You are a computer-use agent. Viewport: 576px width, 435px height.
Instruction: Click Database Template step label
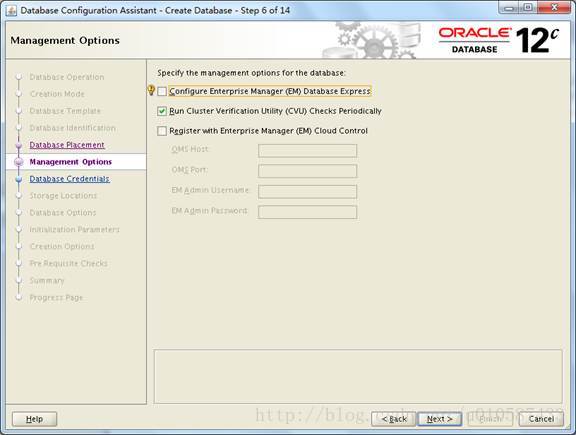[x=65, y=111]
